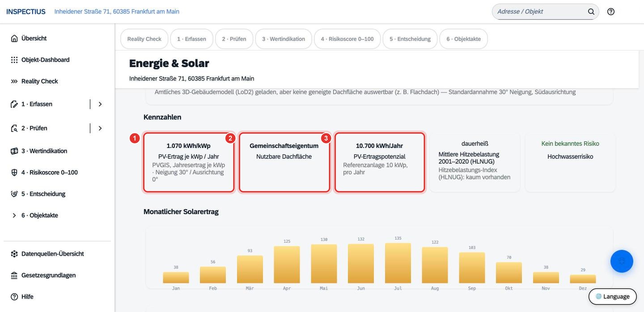Viewport: 644px width, 312px height.
Task: Open Gesetzesgrundlagen in sidebar
Action: pos(57,275)
